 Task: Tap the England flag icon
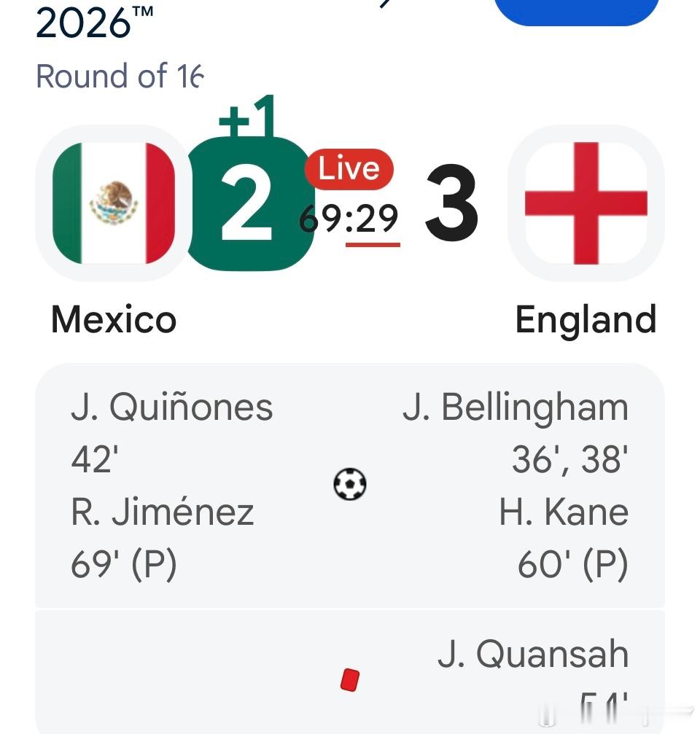[x=586, y=203]
